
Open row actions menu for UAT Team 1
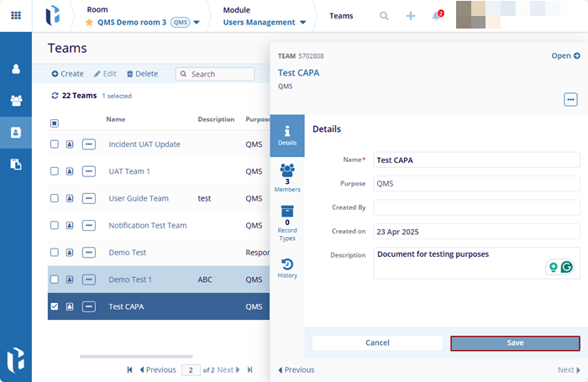pyautogui.click(x=88, y=171)
